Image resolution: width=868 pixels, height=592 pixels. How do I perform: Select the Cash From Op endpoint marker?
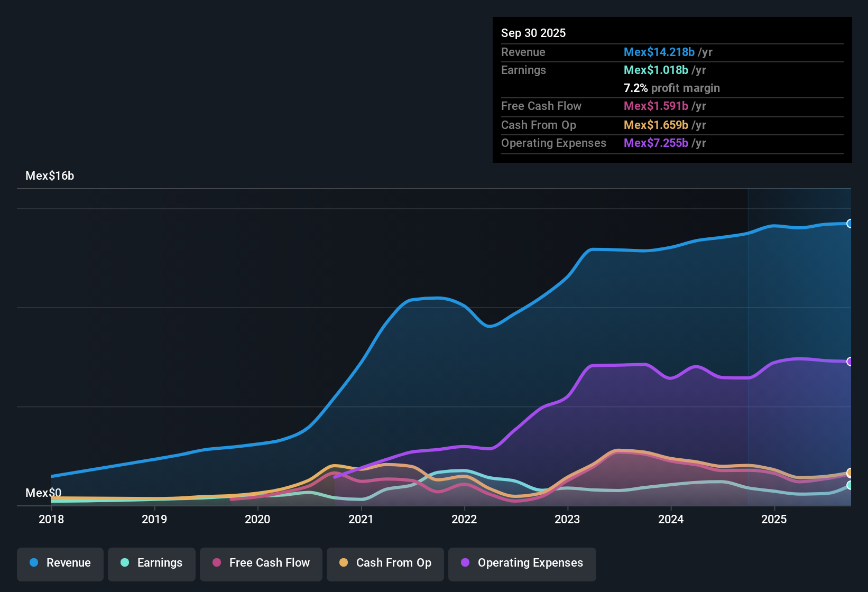(850, 473)
